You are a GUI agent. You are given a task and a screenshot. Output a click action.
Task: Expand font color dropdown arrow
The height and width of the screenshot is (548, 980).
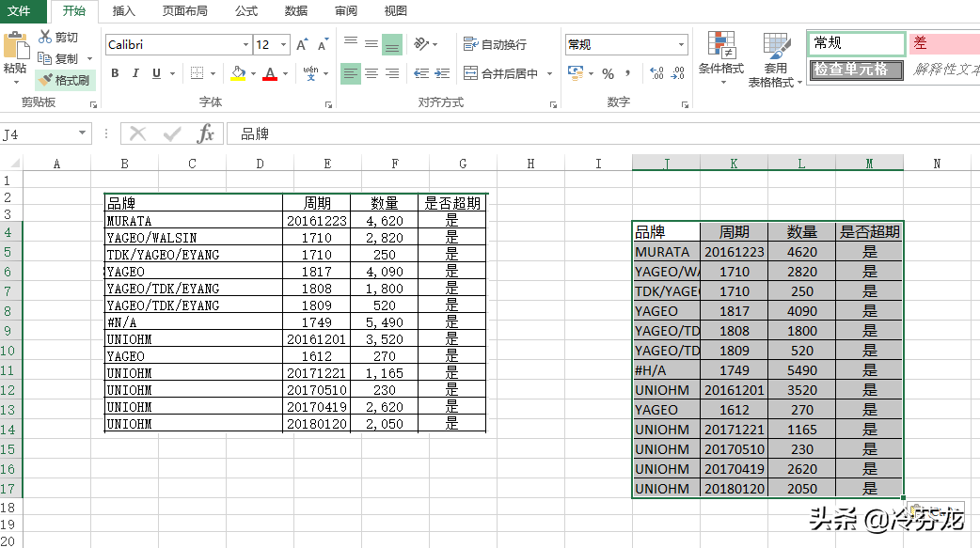[x=286, y=73]
